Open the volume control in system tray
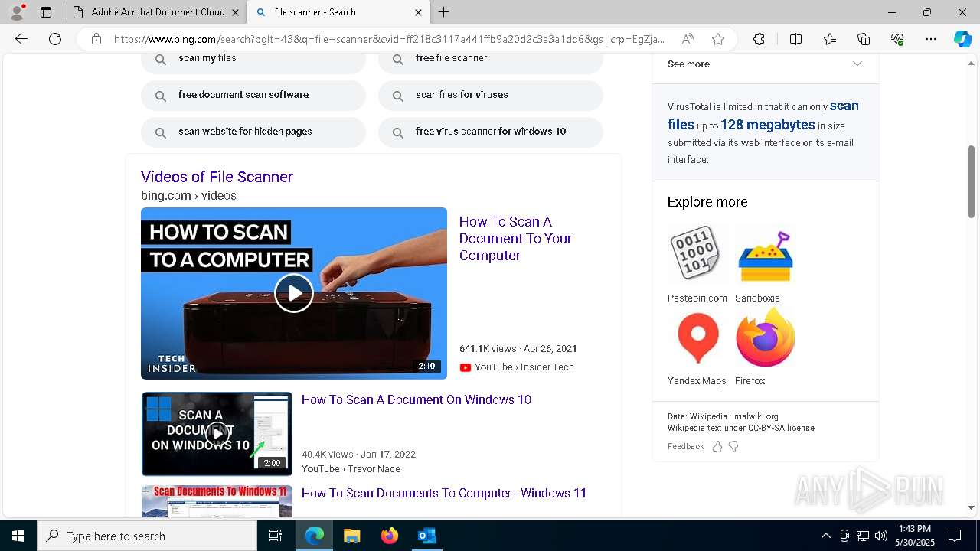Screen dimensions: 980x551 (x=881, y=536)
